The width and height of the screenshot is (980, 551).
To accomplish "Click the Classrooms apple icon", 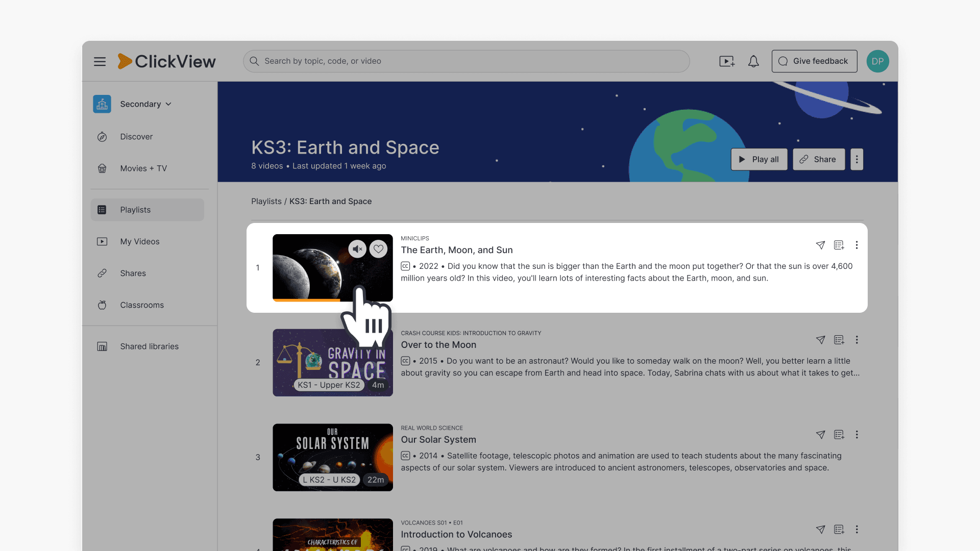I will click(x=102, y=305).
